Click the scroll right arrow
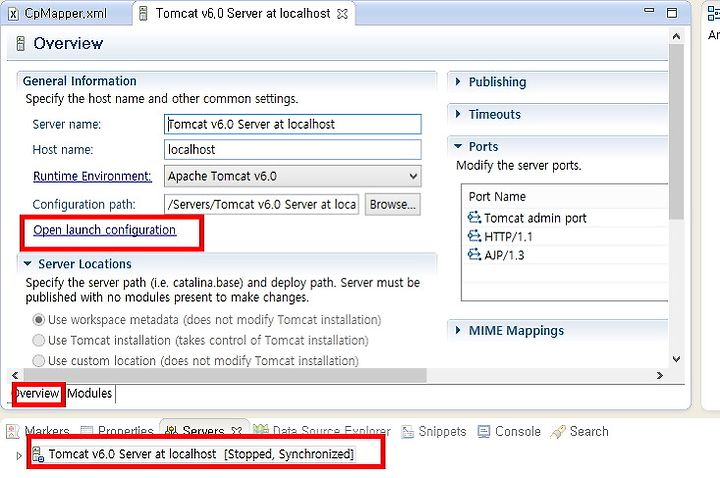This screenshot has height=478, width=720. [660, 375]
